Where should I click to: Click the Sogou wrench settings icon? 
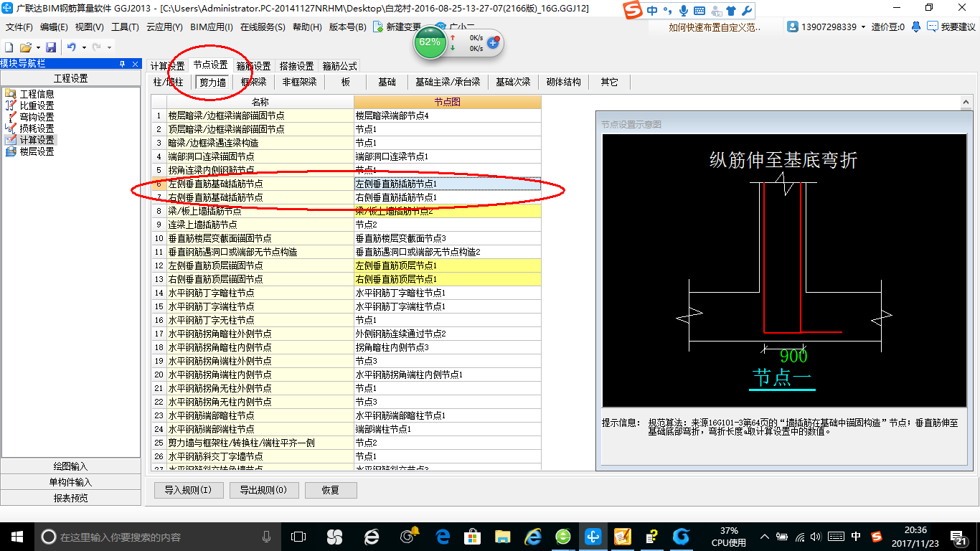tap(746, 11)
